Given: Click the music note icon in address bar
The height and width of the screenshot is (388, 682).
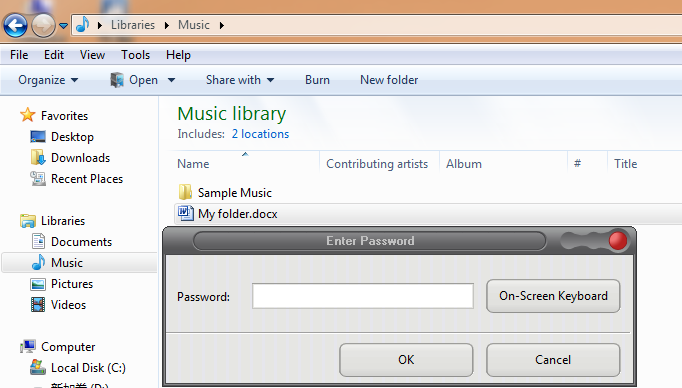Looking at the screenshot, I should pyautogui.click(x=83, y=25).
